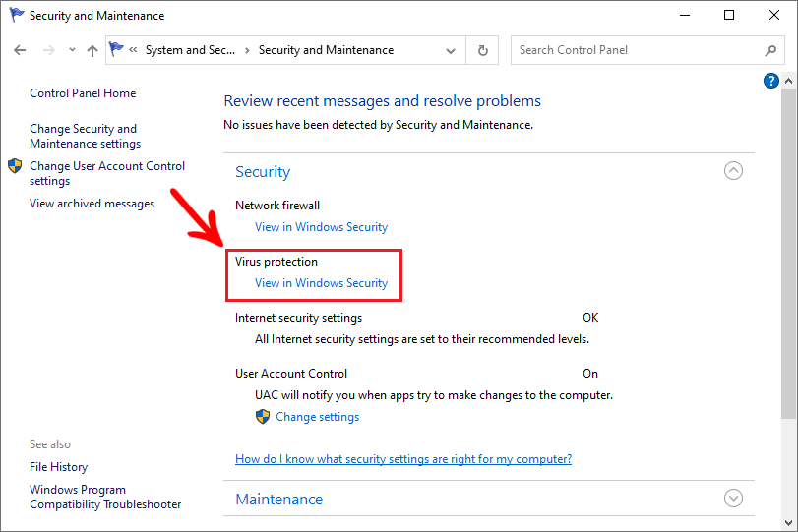Expand the Maintenance section chevron
Image resolution: width=798 pixels, height=532 pixels.
[733, 498]
